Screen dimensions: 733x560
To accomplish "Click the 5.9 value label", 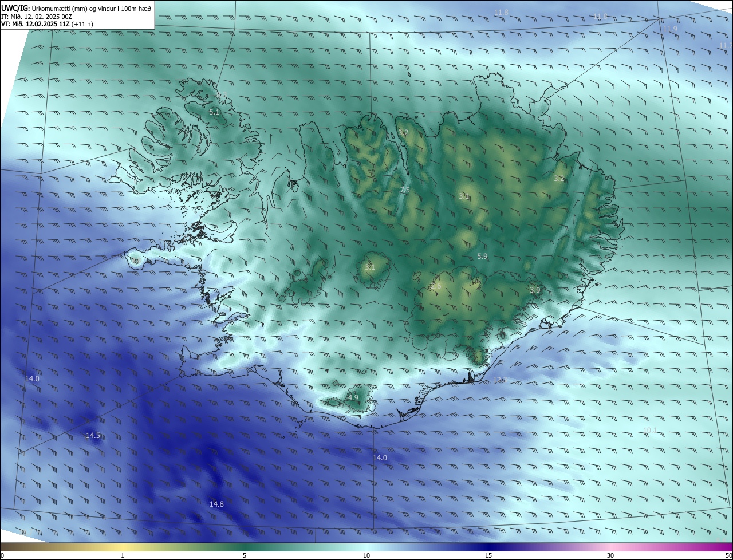I will pyautogui.click(x=482, y=257).
